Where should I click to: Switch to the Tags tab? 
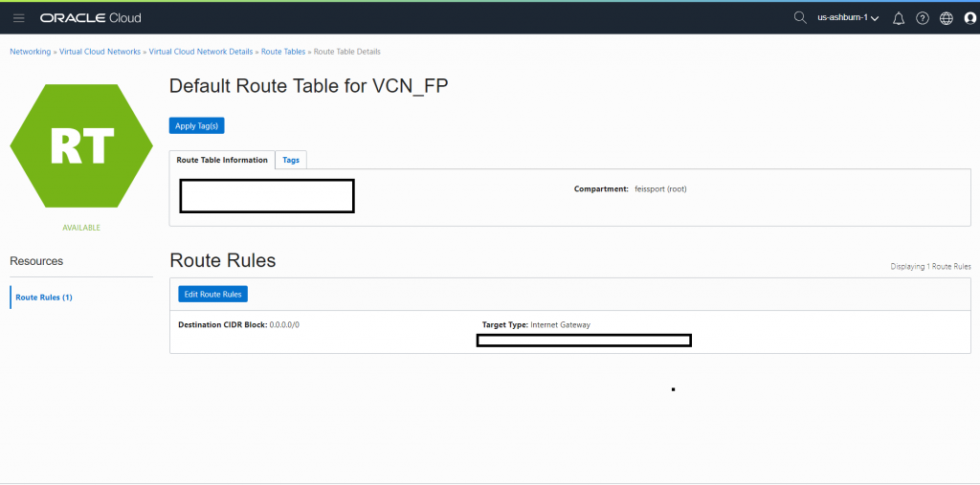[291, 160]
